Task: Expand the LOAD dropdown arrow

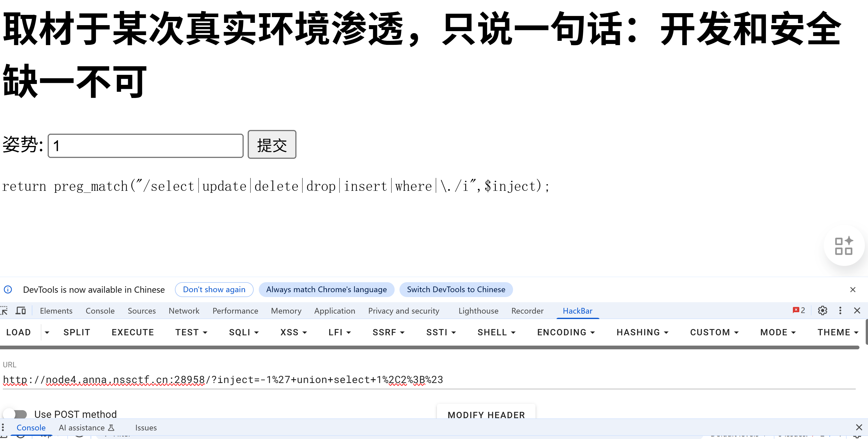Action: tap(47, 332)
